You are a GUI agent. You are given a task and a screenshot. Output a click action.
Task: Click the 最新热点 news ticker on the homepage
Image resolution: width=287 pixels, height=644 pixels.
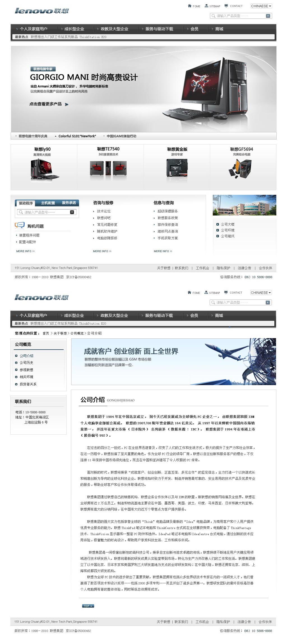pos(143,37)
